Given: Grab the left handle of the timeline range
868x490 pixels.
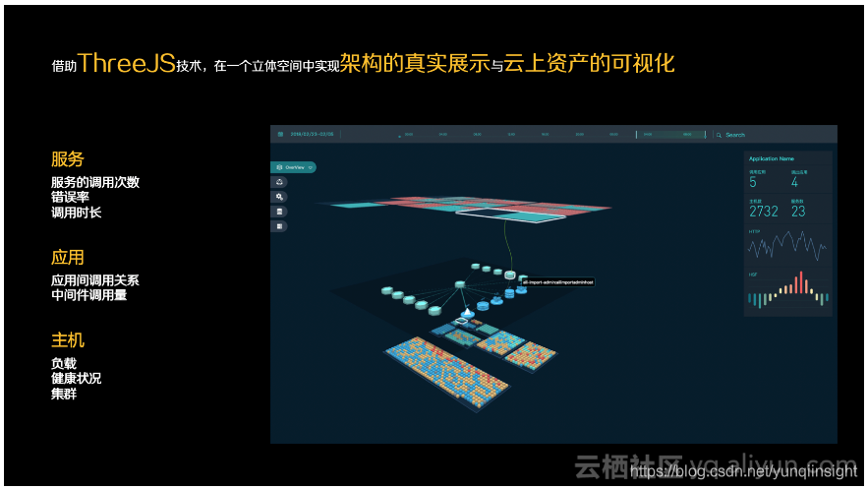Looking at the screenshot, I should pos(637,134).
